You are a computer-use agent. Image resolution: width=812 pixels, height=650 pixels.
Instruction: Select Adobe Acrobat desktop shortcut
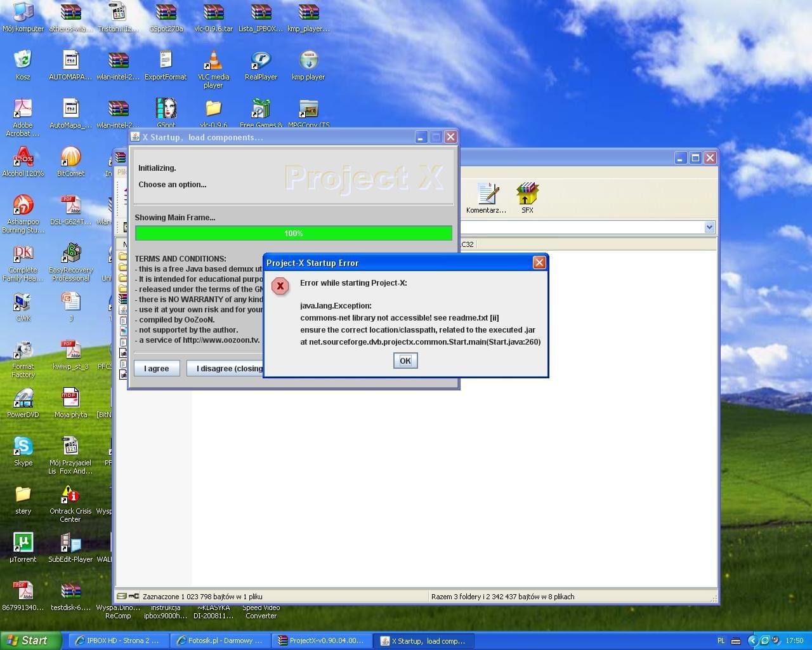coord(23,117)
